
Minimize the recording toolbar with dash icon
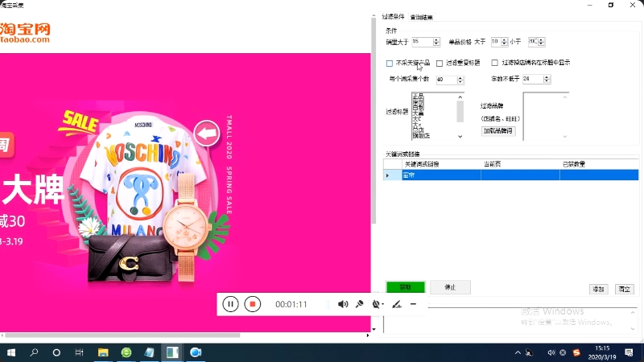[413, 304]
